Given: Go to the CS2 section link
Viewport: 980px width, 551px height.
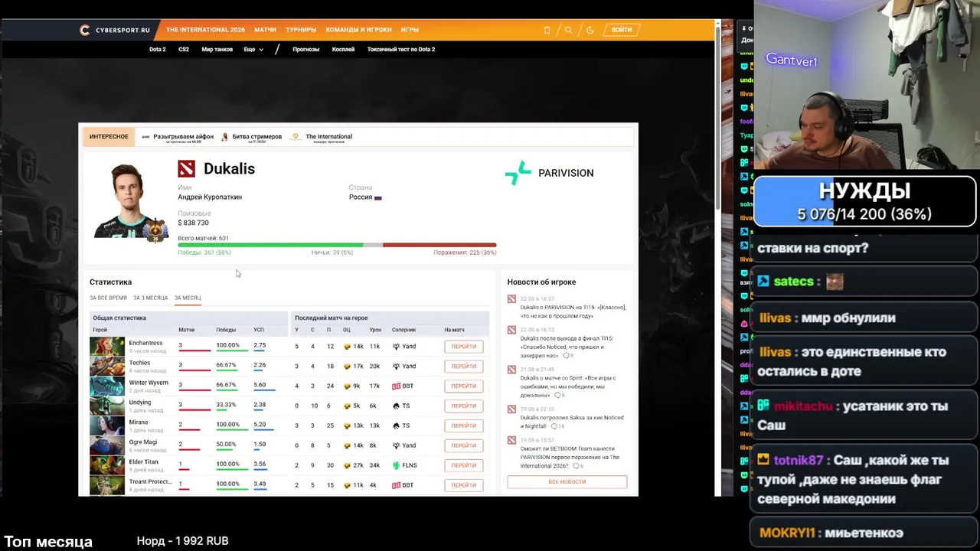Looking at the screenshot, I should pos(184,49).
